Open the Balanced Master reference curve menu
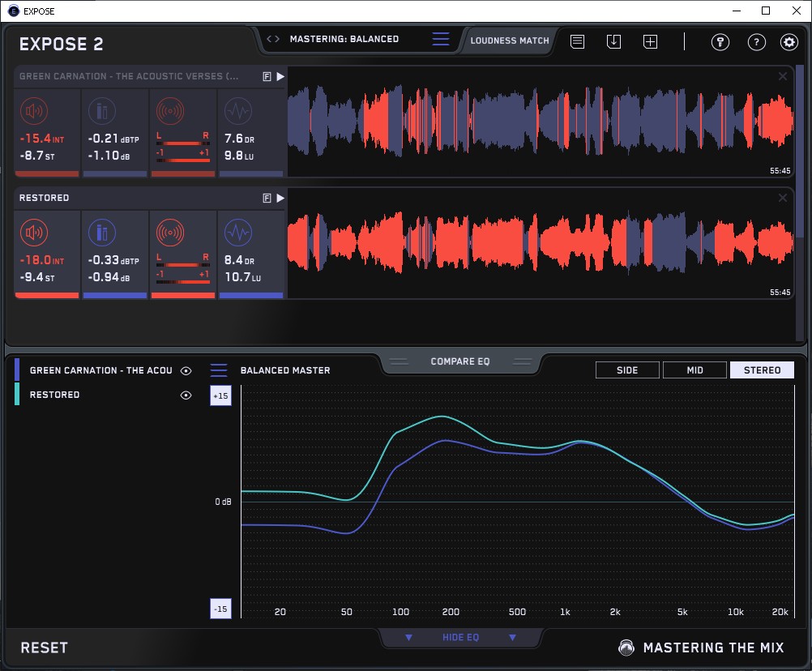 click(219, 370)
